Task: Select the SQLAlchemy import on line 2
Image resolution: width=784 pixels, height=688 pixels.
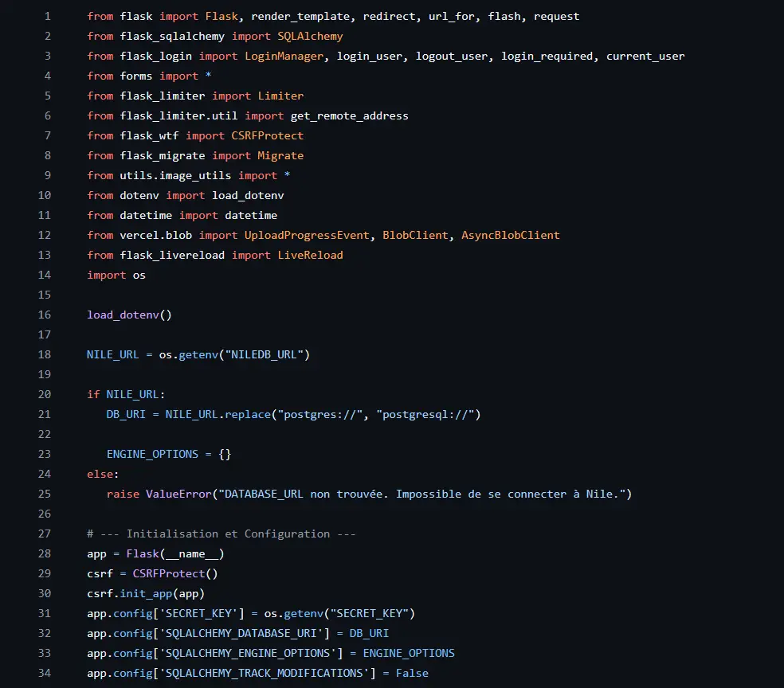Action: pos(309,36)
